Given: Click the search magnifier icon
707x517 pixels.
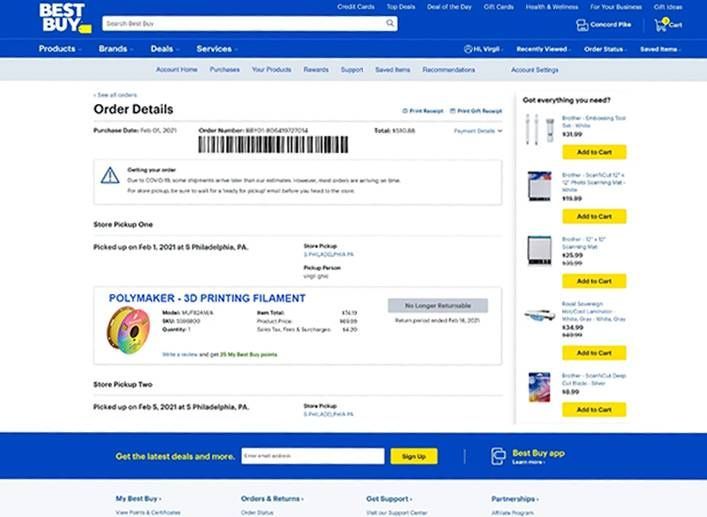Looking at the screenshot, I should point(390,23).
